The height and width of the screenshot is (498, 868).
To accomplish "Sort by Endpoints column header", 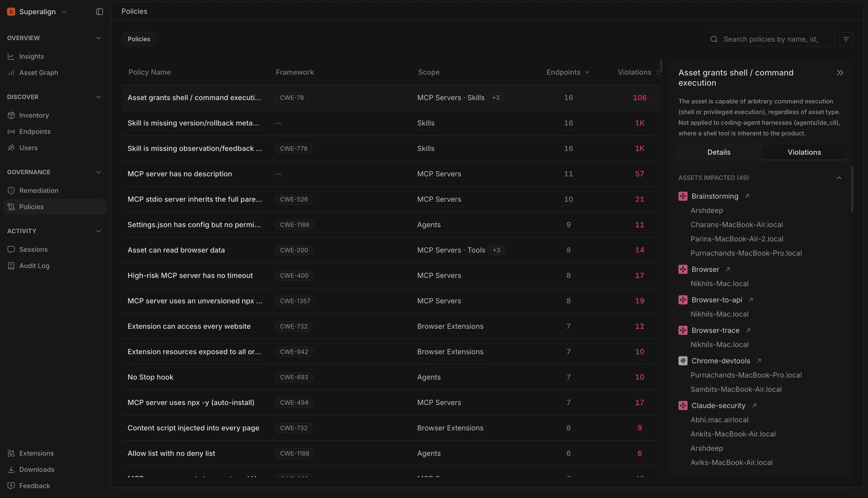I will point(568,72).
